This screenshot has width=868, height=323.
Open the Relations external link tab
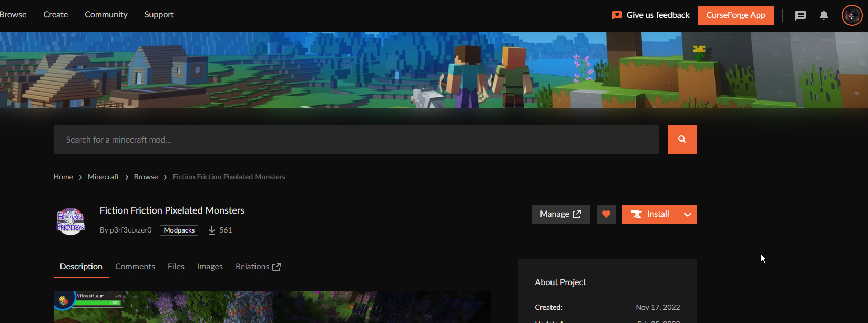(258, 267)
